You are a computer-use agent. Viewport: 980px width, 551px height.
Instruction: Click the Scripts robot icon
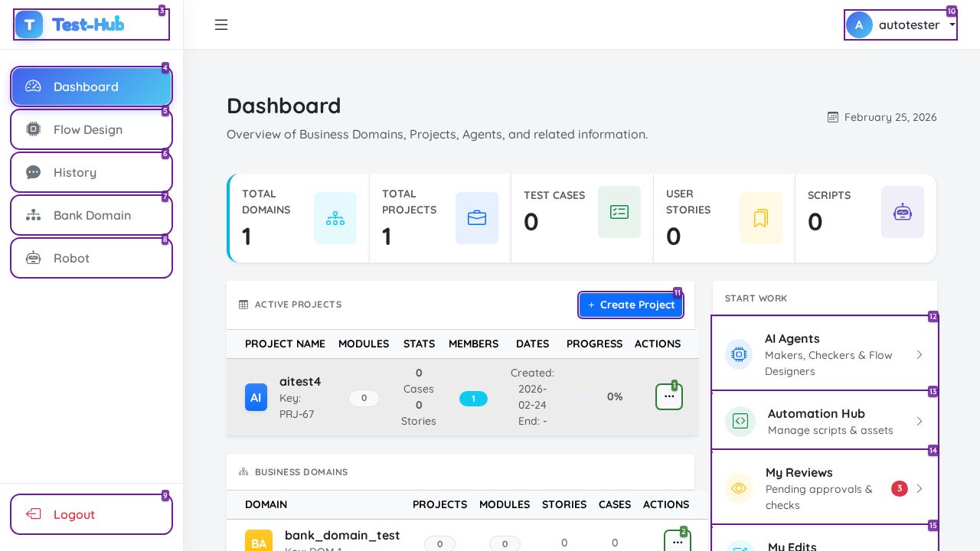click(x=903, y=212)
